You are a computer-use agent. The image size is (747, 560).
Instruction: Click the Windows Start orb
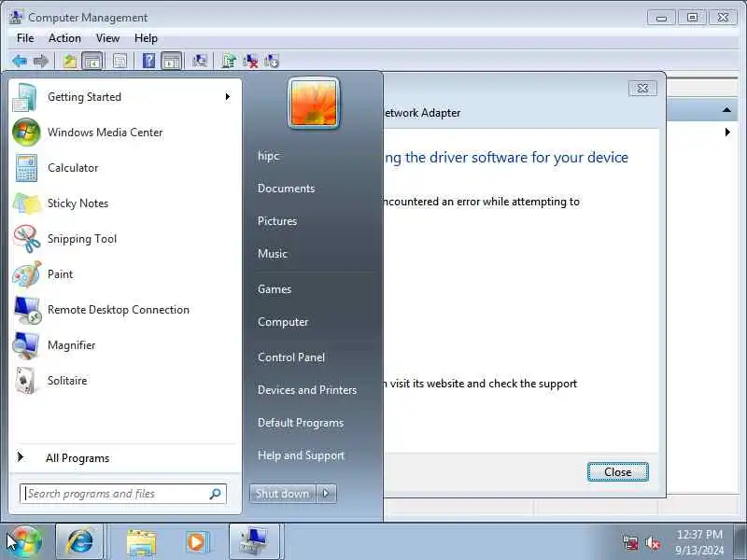coord(24,541)
